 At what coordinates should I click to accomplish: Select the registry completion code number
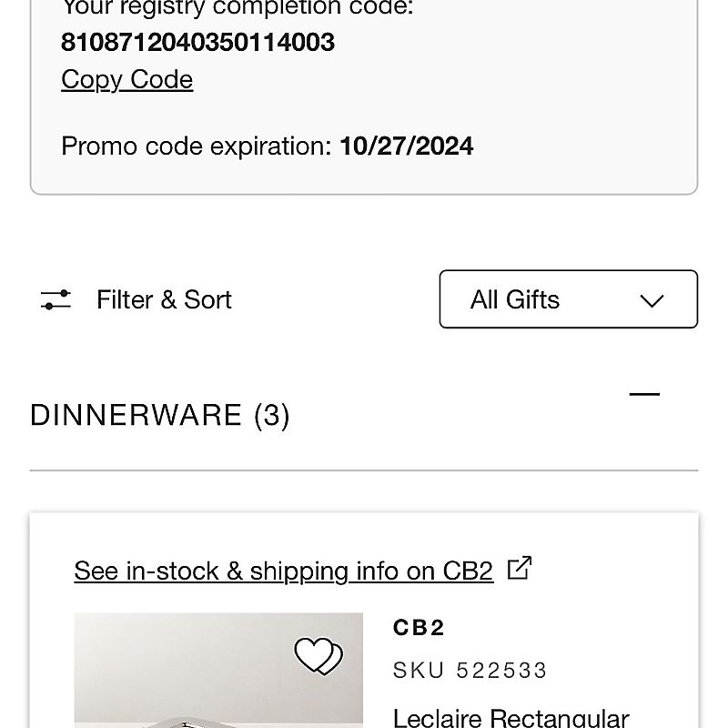click(197, 42)
